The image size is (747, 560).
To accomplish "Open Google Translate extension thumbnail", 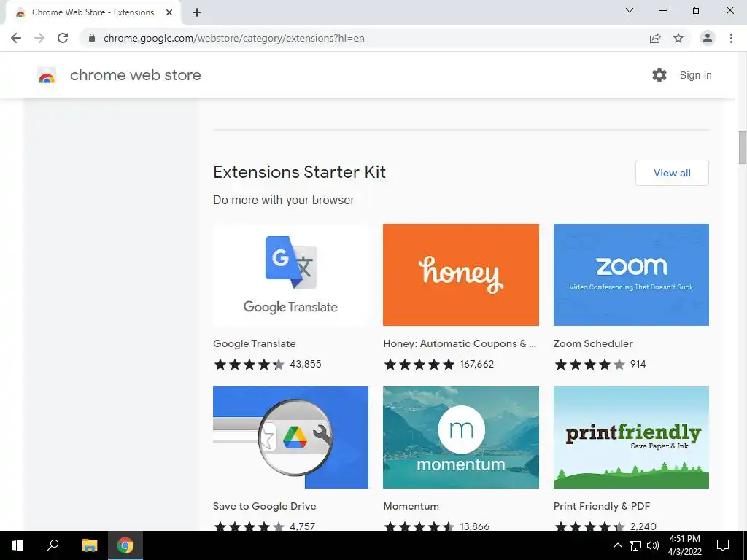I will pyautogui.click(x=290, y=275).
